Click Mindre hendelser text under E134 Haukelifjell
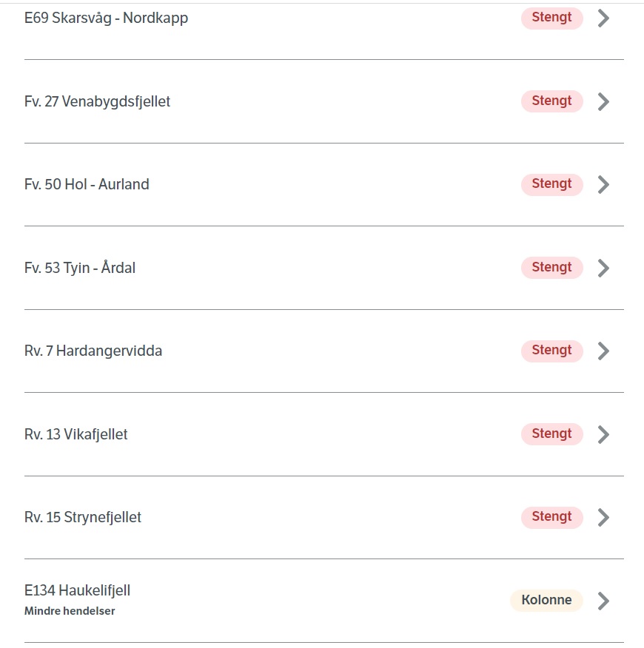This screenshot has width=644, height=648. pos(70,611)
